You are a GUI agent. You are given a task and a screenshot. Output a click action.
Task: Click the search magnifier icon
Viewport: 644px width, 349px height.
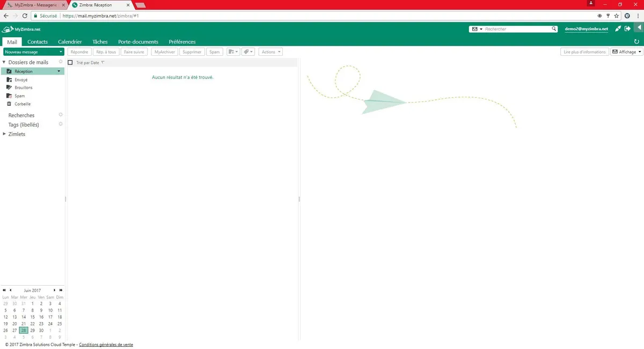pyautogui.click(x=554, y=29)
